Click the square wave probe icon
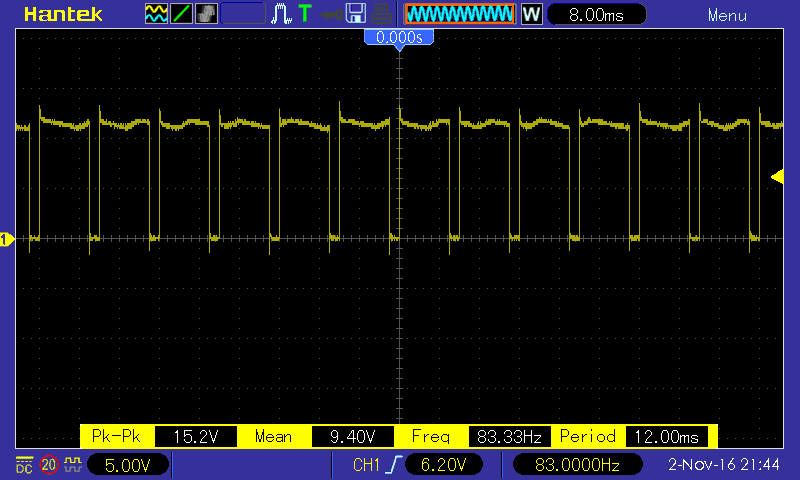800x480 pixels. click(x=73, y=464)
